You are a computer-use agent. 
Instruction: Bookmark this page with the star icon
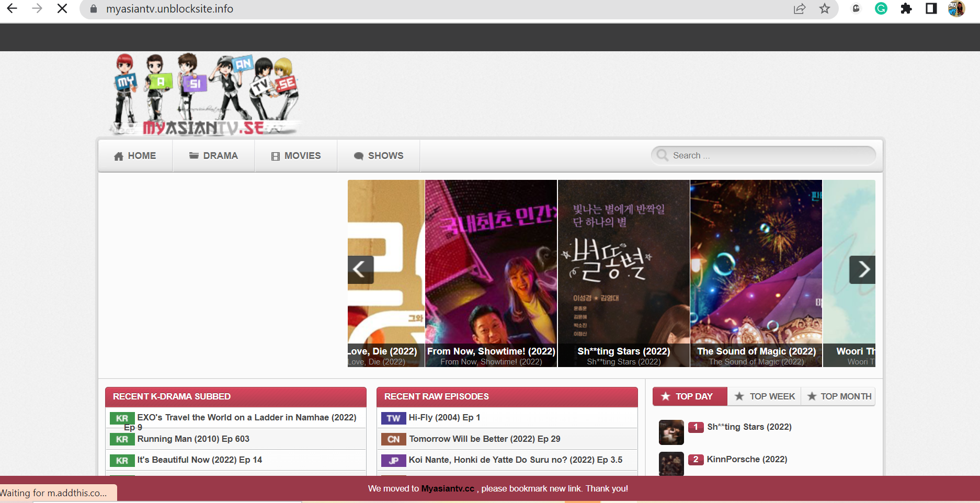click(x=825, y=9)
